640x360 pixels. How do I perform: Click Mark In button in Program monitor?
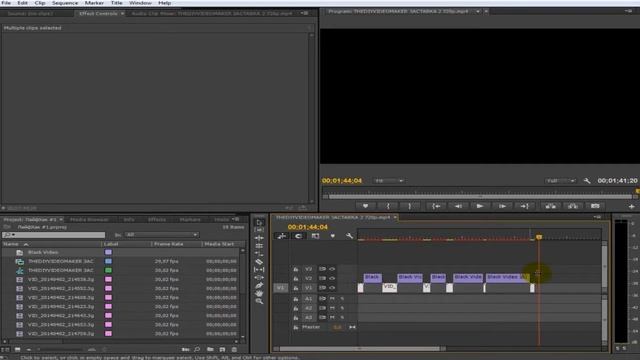point(388,206)
